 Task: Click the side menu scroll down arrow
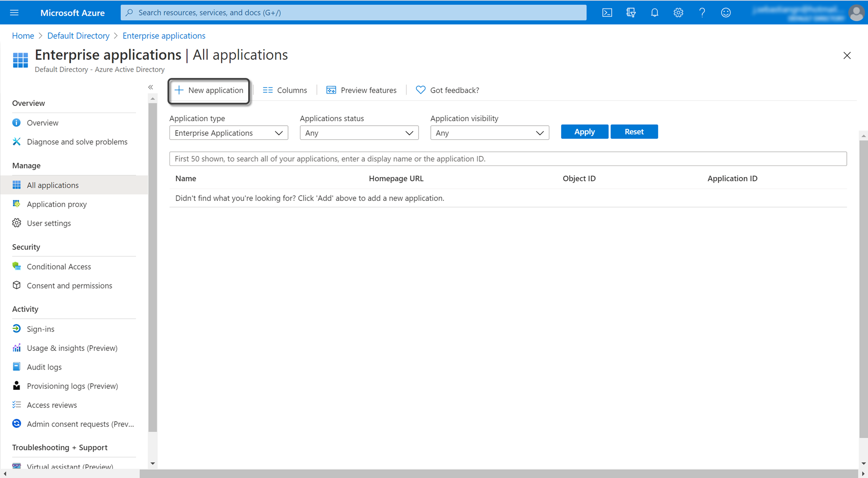153,464
